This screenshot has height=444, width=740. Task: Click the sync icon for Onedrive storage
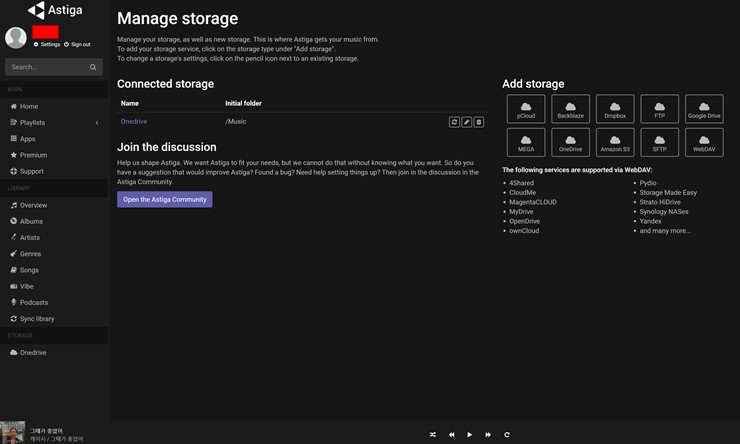coord(454,122)
